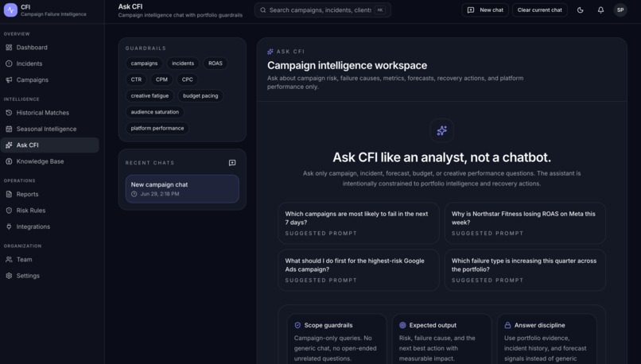Click the large sparkle icon in workspace
Screen dimensions: 641x364
(x=442, y=130)
